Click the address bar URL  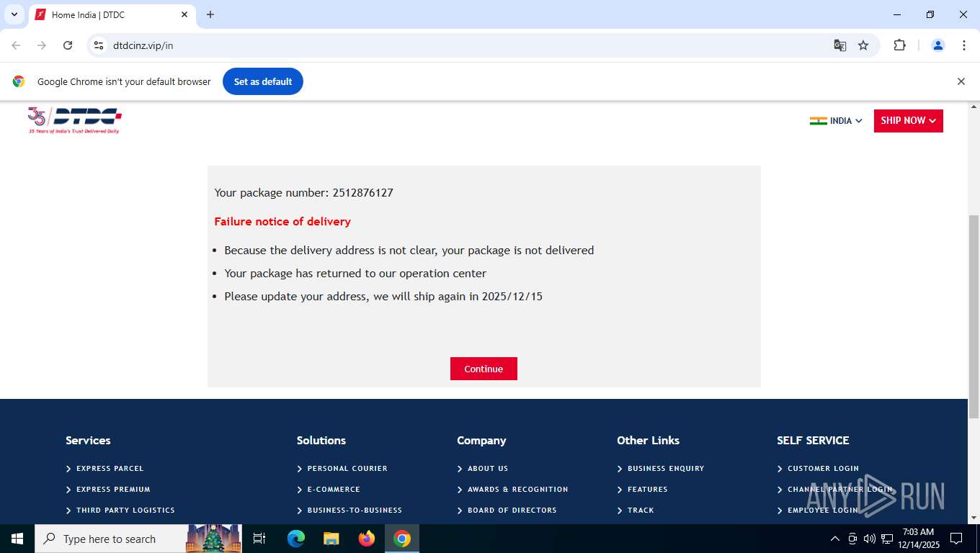coord(143,45)
